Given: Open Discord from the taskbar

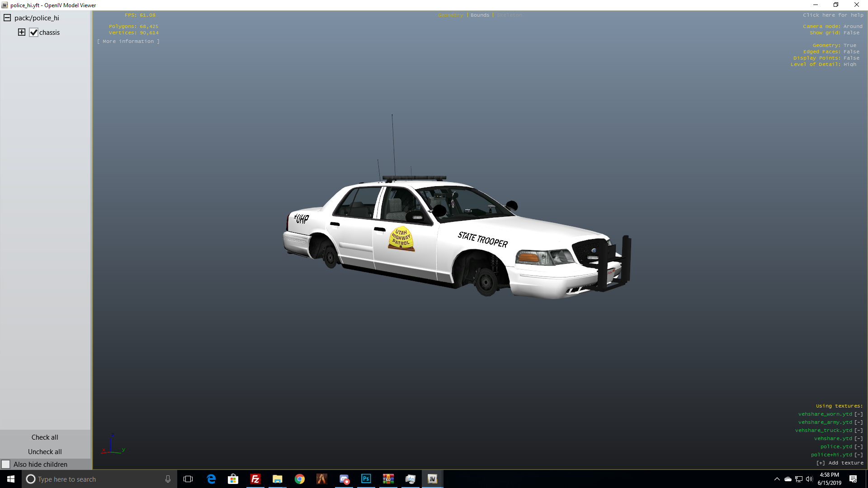Looking at the screenshot, I should point(344,479).
